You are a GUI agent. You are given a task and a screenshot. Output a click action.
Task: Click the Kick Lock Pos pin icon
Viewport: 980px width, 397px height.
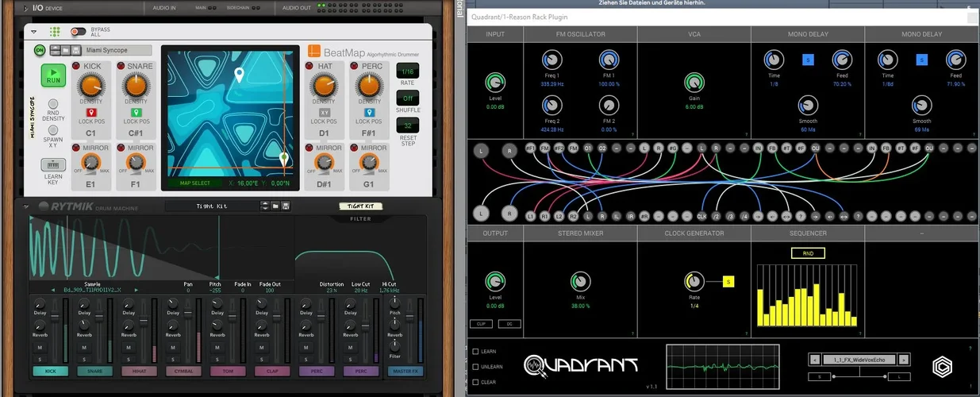point(90,112)
